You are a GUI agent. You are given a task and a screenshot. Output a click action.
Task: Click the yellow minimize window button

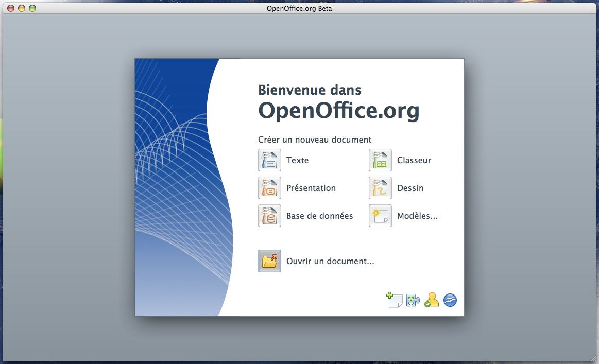pyautogui.click(x=22, y=8)
